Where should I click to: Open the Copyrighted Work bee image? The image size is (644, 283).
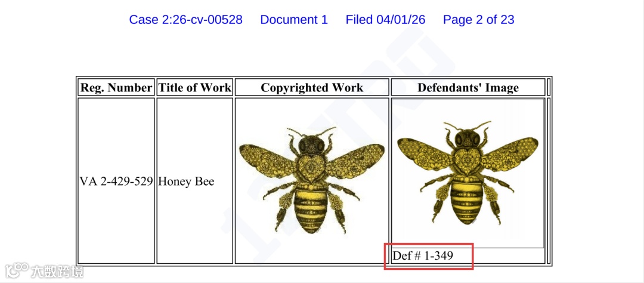(312, 181)
